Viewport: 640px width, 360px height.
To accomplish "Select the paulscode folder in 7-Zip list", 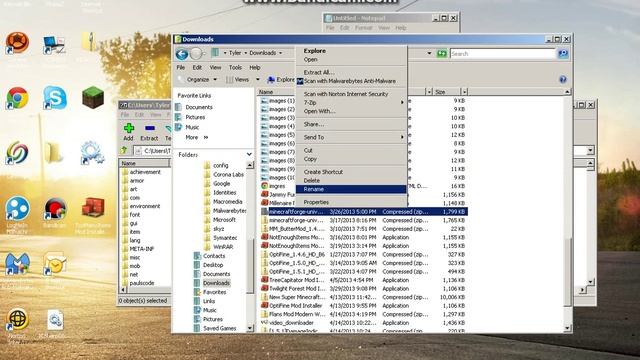I will coord(142,283).
